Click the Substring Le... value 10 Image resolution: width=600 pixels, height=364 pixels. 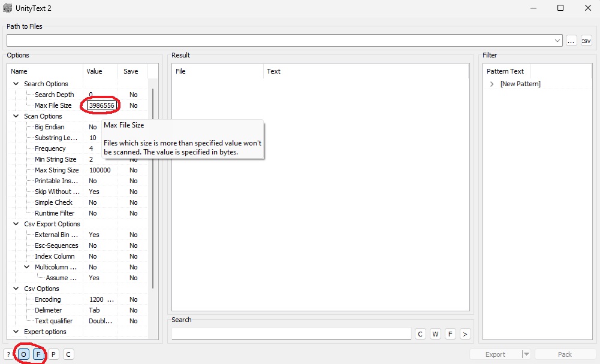[x=92, y=138]
